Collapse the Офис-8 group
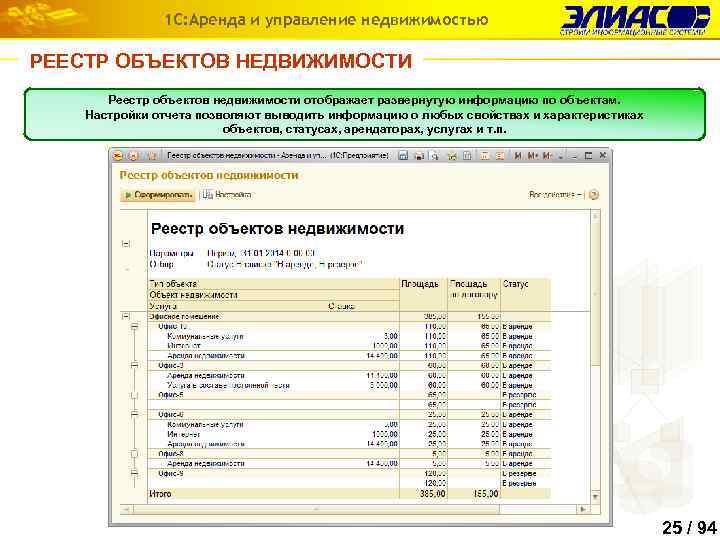The height and width of the screenshot is (540, 720). (135, 454)
